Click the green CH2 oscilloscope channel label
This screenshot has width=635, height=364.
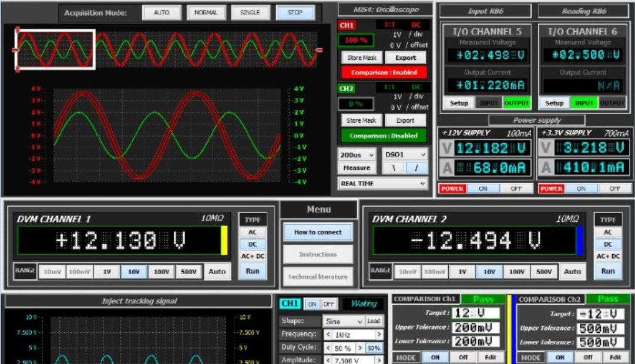coord(346,88)
